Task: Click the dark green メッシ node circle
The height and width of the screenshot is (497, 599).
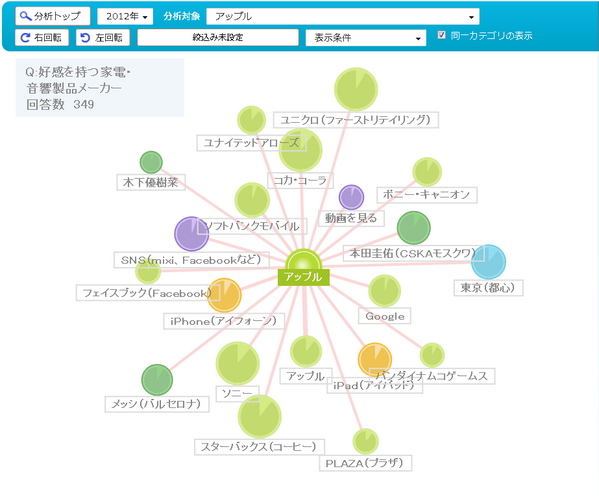Action: coord(157,380)
